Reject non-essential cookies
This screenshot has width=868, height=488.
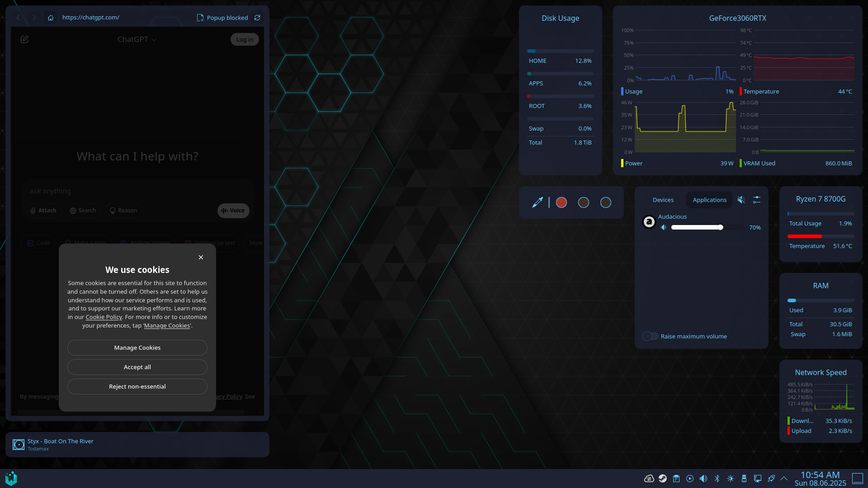(137, 387)
